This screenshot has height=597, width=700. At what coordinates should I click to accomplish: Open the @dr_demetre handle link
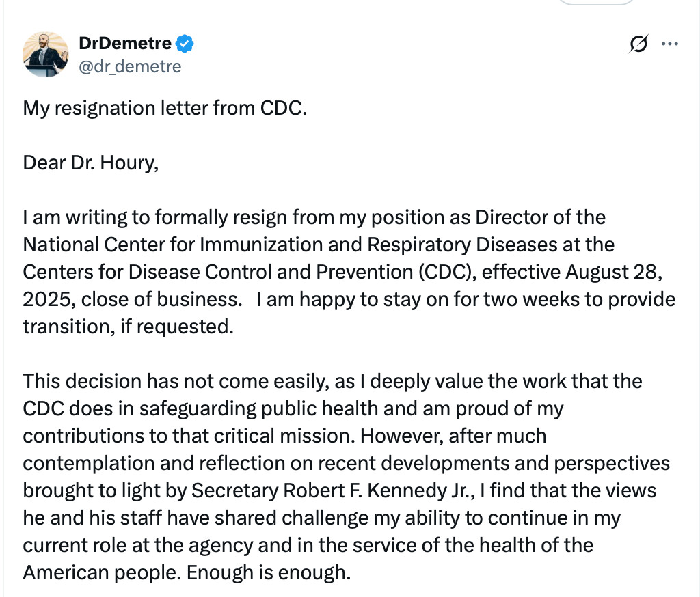(x=130, y=66)
